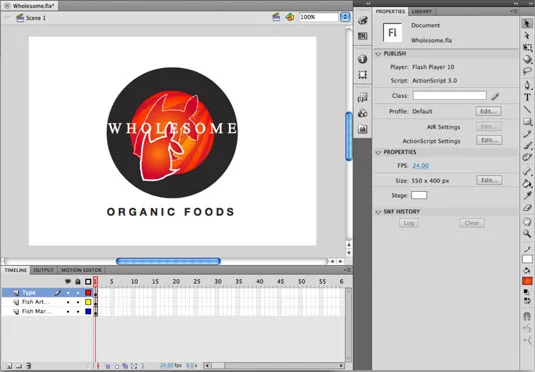The height and width of the screenshot is (372, 535).
Task: Select the Brush tool
Action: tap(527, 145)
